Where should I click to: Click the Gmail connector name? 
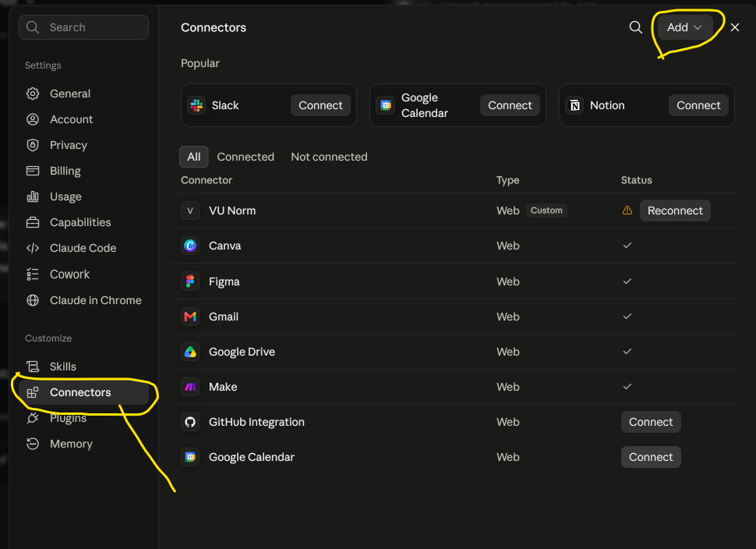(x=223, y=317)
